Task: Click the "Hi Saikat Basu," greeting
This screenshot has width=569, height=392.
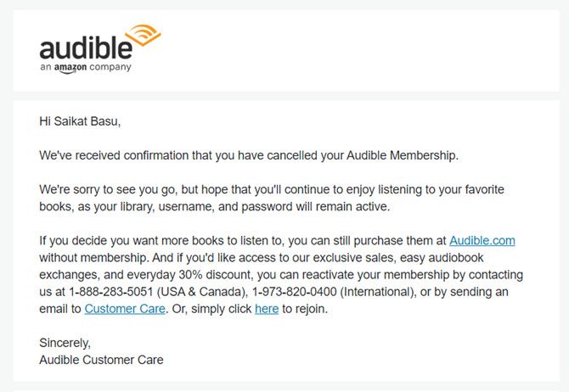Action: click(x=80, y=121)
